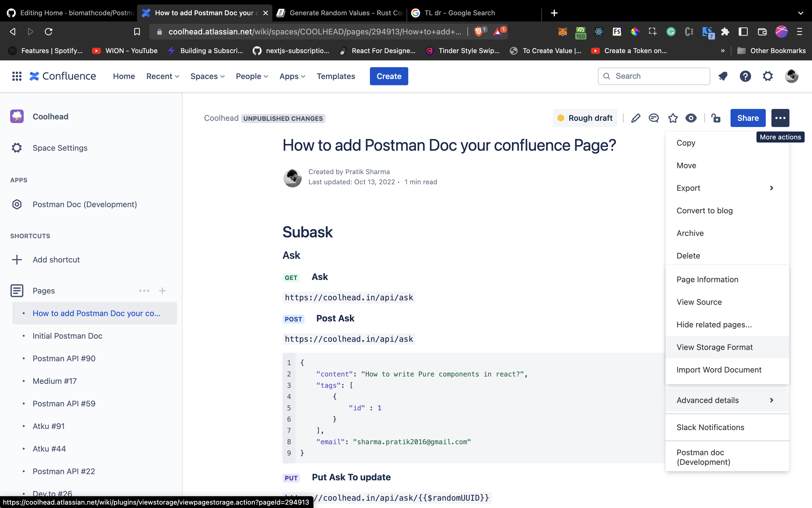Switch to the TL dr Google Search tab
This screenshot has width=812, height=508.
point(474,13)
